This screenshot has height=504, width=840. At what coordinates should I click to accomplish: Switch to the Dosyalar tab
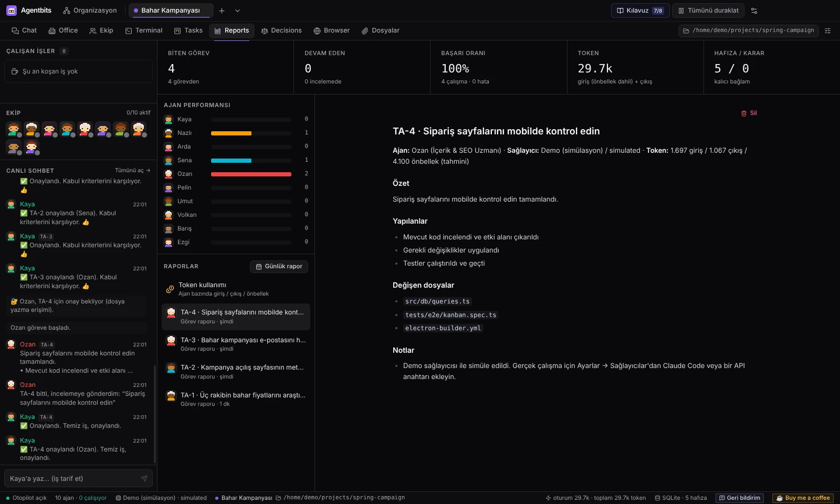381,30
